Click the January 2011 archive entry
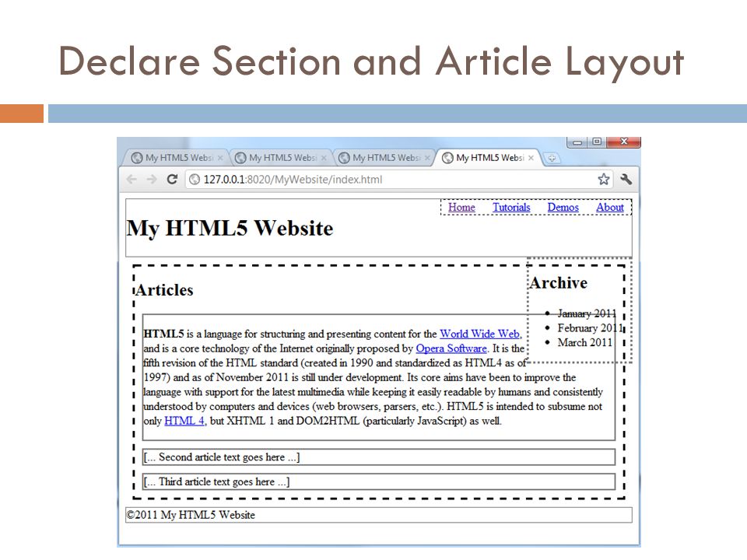 pos(587,313)
